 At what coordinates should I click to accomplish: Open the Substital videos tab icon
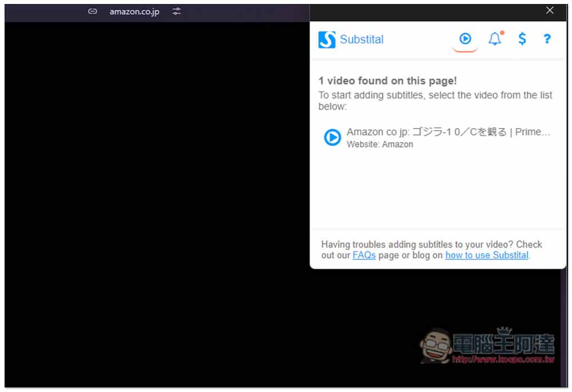[464, 38]
